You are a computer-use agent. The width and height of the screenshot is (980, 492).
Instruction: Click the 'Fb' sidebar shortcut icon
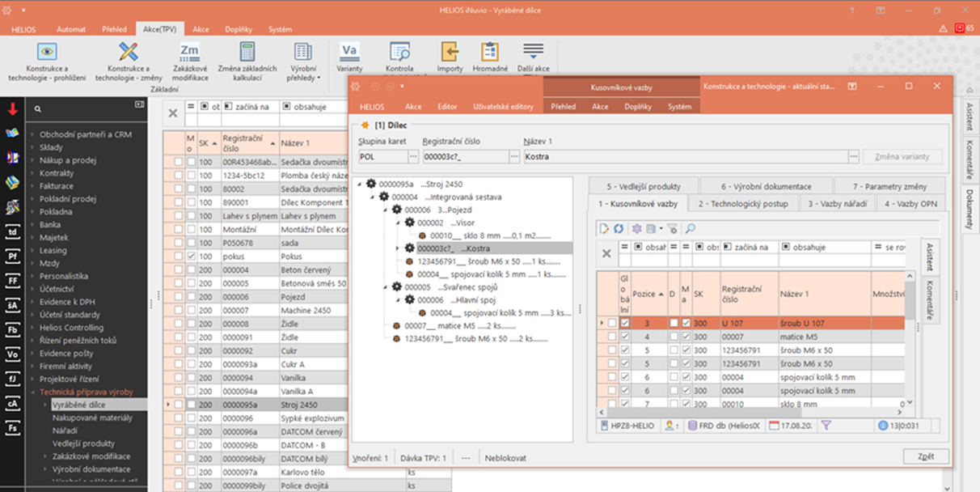(12, 329)
